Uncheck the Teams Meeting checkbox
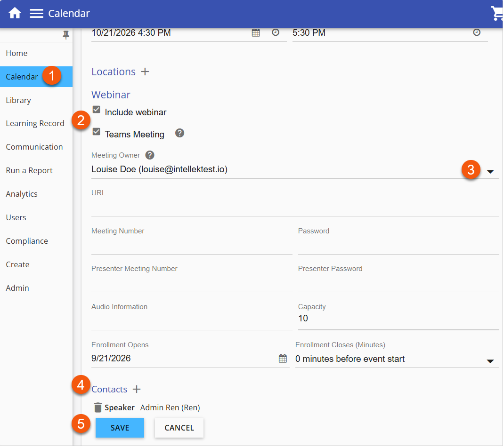 [97, 132]
